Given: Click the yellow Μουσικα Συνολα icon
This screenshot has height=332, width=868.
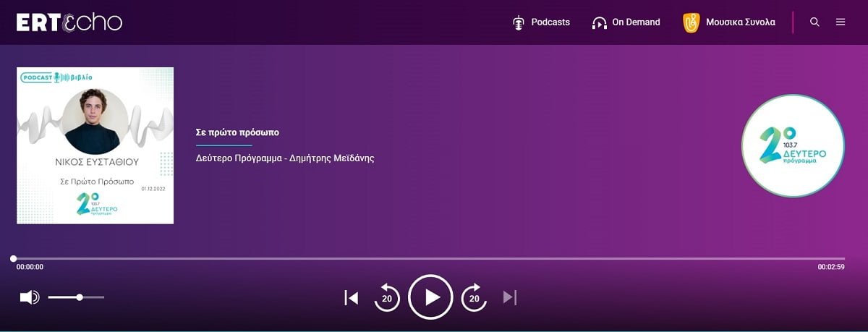Looking at the screenshot, I should pyautogui.click(x=691, y=22).
